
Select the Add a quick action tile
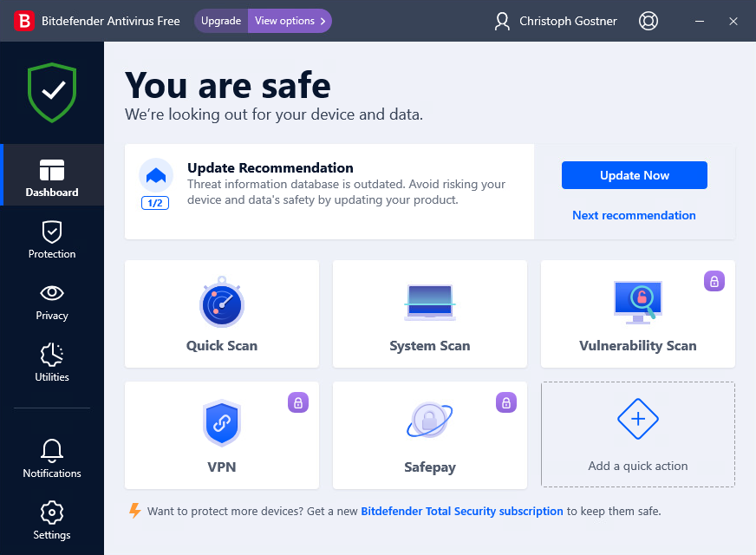pos(637,434)
